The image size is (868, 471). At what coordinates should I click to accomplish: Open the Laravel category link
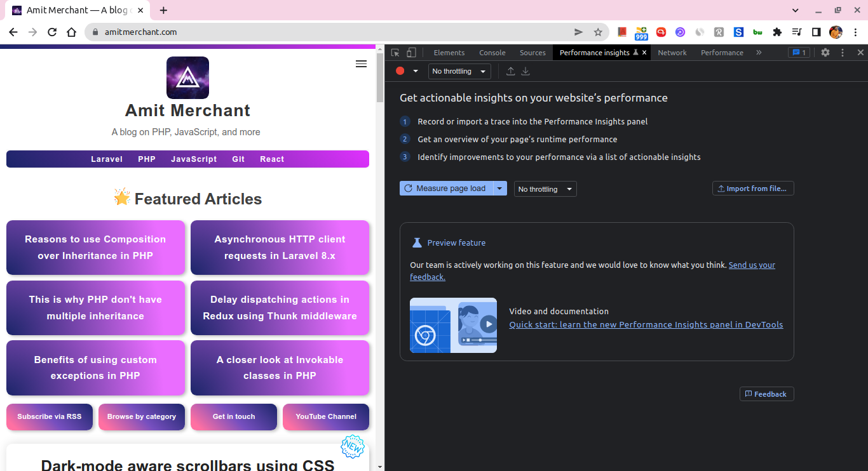pyautogui.click(x=107, y=159)
